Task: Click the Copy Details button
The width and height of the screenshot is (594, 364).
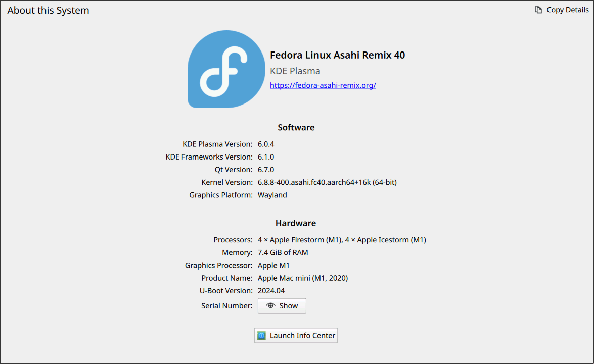Action: point(562,10)
